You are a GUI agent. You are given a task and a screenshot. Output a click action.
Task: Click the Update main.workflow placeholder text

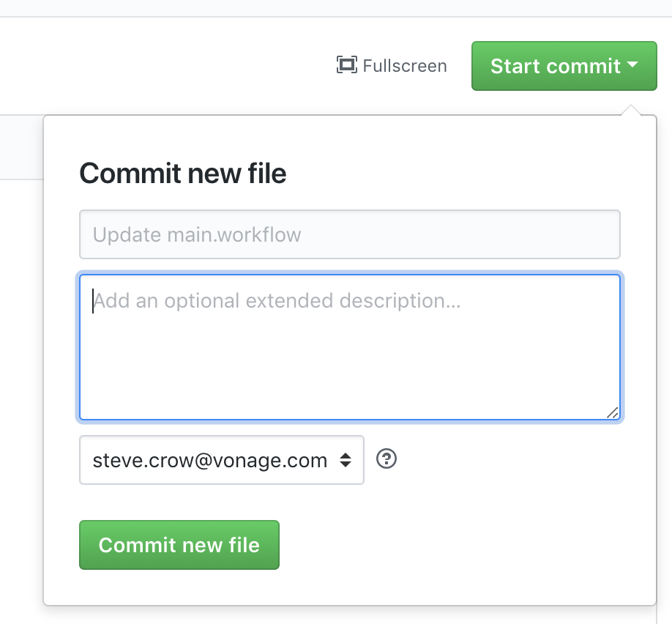tap(197, 235)
